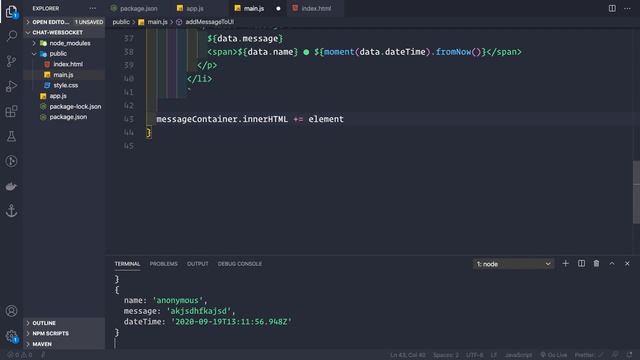This screenshot has width=640, height=360.
Task: Open the terminal selector dropdown '1: node'
Action: (x=513, y=264)
